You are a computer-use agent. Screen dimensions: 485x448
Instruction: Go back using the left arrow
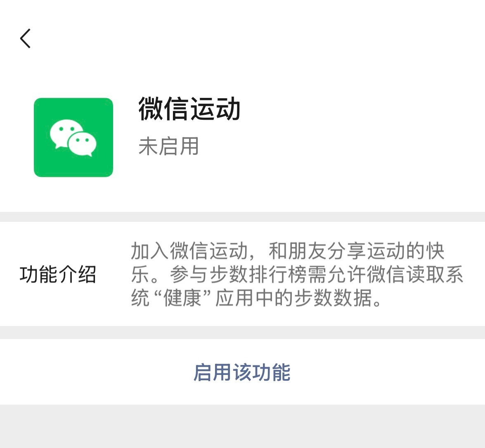point(25,39)
